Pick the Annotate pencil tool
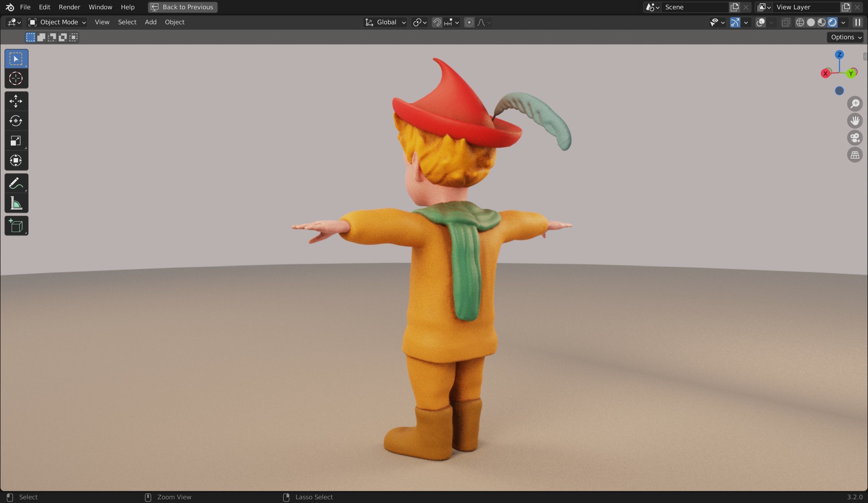 tap(16, 183)
